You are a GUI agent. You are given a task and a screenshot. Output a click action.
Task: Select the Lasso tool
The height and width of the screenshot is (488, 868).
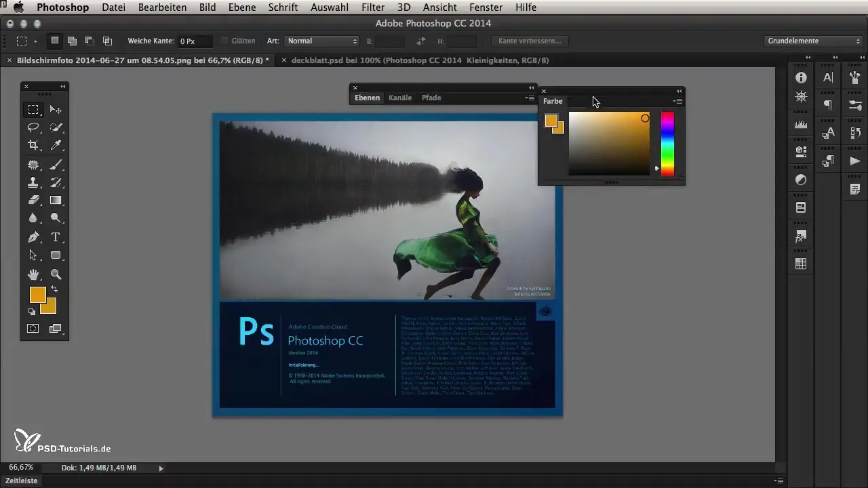[x=33, y=127]
